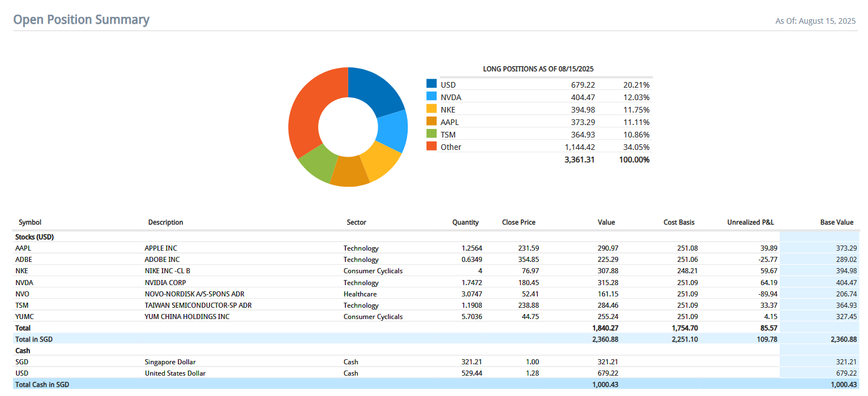Select the TAIWAN SEMICONDUCTOR-SP ADR row description
This screenshot has width=868, height=396.
[198, 305]
